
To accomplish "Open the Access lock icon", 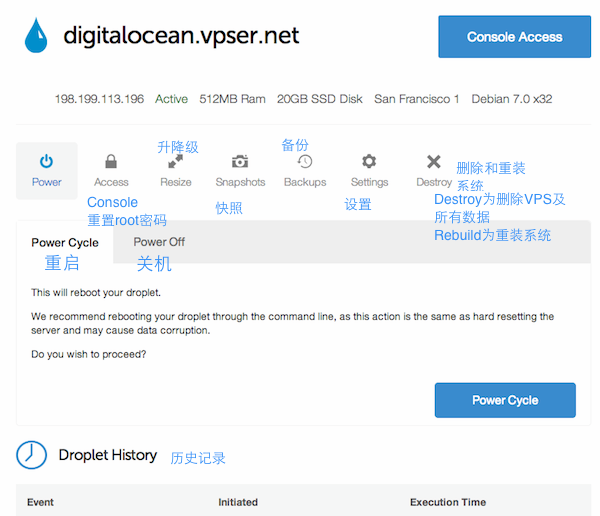I will coord(111,161).
